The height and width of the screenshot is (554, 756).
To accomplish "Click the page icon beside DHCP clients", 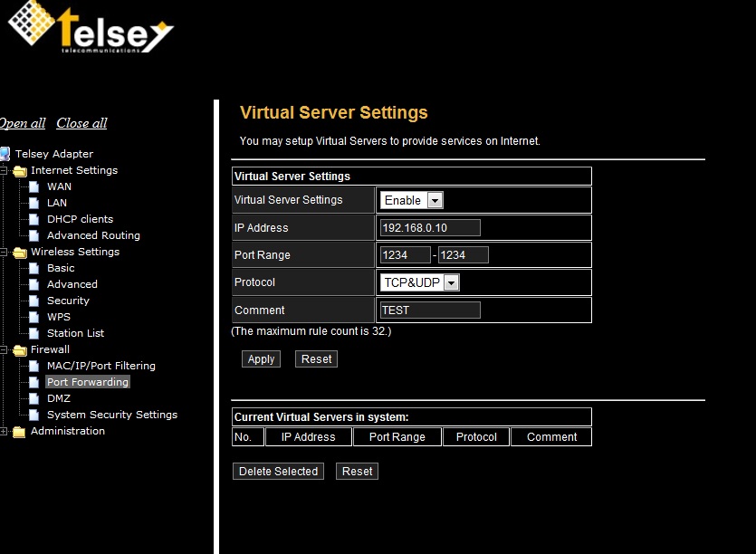I will click(x=34, y=219).
